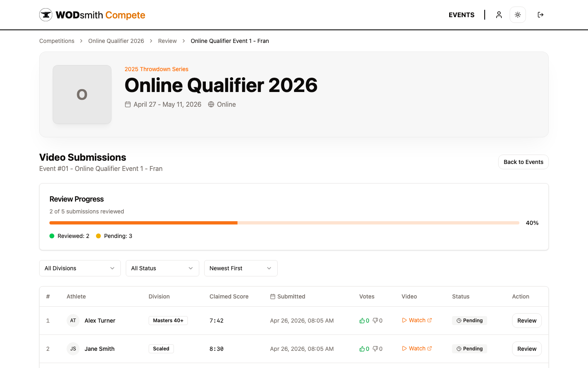Open the All Divisions dropdown

click(x=80, y=268)
